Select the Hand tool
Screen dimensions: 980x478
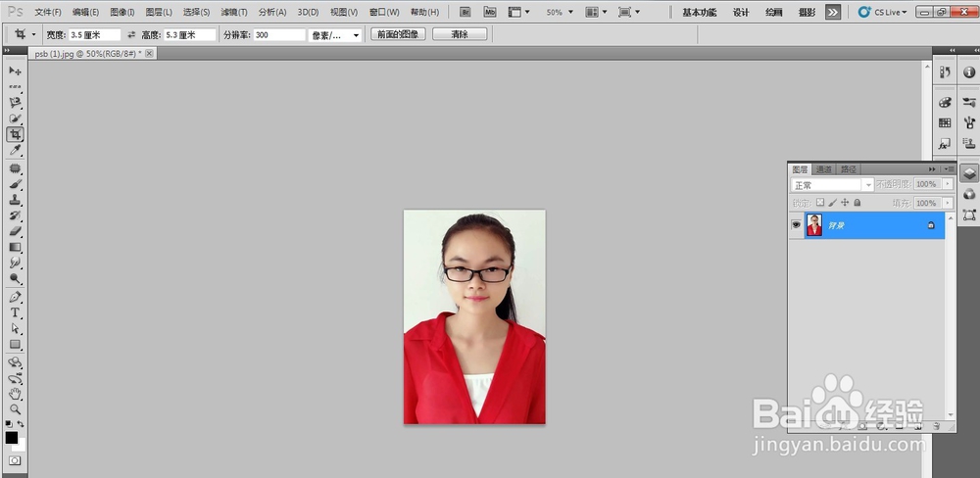pos(15,394)
